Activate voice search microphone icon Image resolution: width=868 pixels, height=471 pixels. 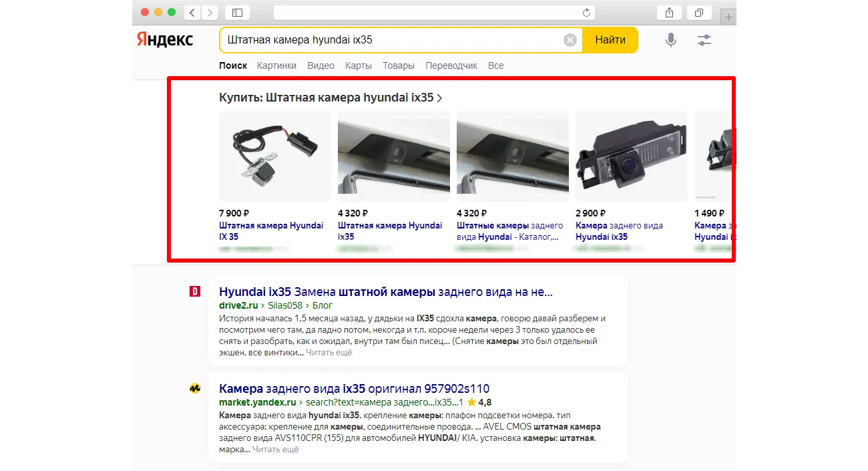(x=671, y=40)
